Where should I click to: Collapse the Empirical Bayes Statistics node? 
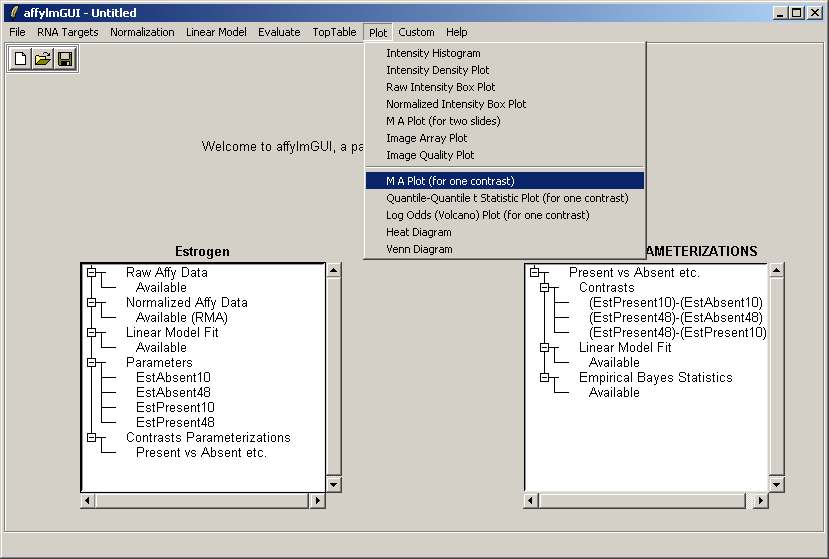pyautogui.click(x=544, y=378)
